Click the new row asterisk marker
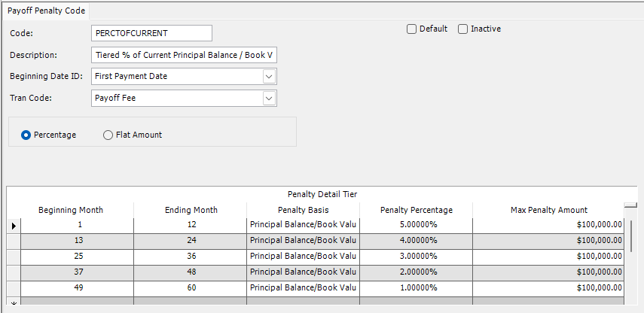644x313 pixels. [x=14, y=302]
